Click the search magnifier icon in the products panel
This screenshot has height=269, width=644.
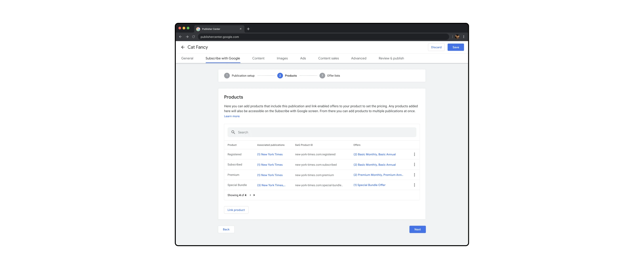coord(233,132)
